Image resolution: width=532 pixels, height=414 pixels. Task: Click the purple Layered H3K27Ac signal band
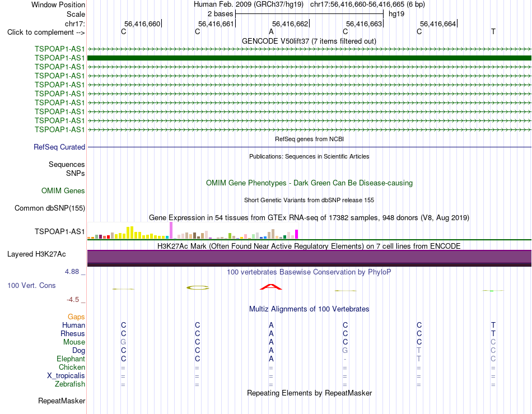[309, 258]
